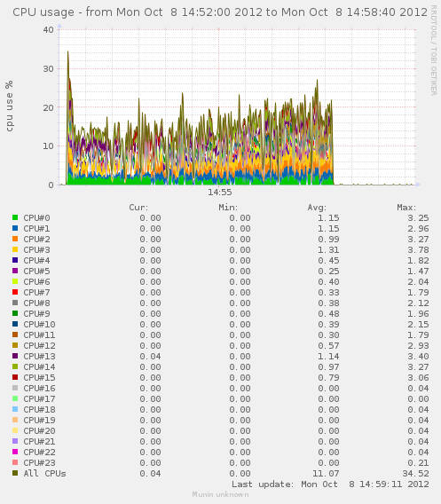Click the green CPU#0 legend swatch
441x504 pixels.
[x=15, y=217]
